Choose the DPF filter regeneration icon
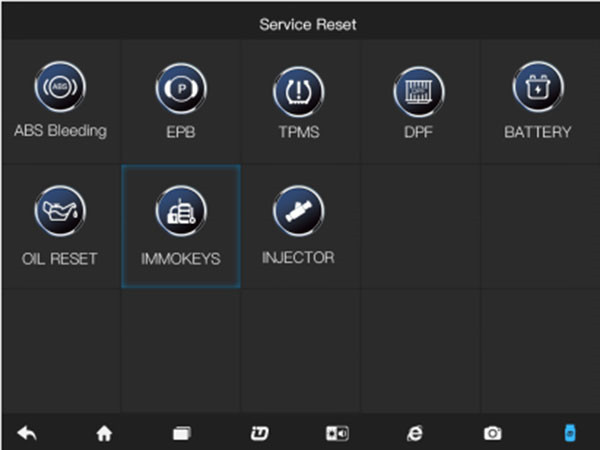 tap(419, 92)
